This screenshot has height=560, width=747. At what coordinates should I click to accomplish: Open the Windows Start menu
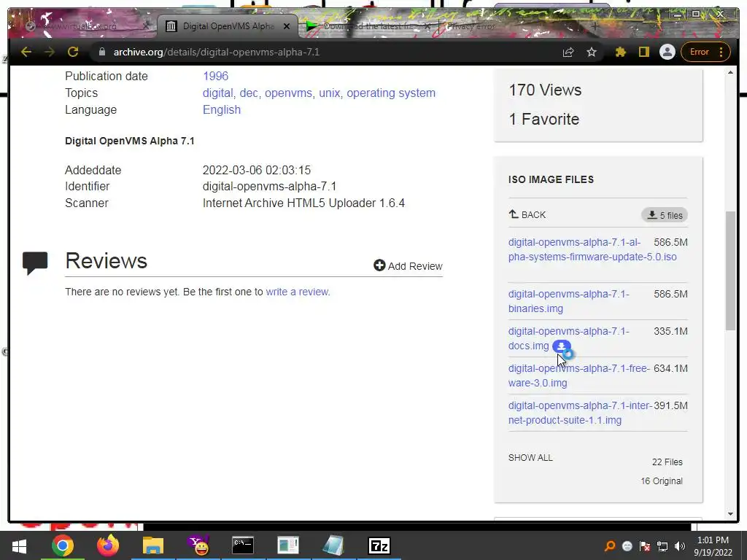[x=19, y=545]
